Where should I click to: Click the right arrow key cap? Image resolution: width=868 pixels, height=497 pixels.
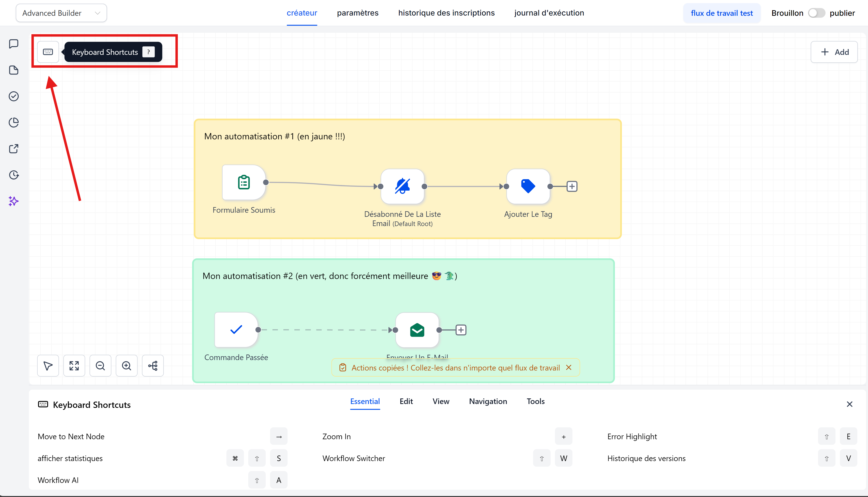tap(279, 436)
